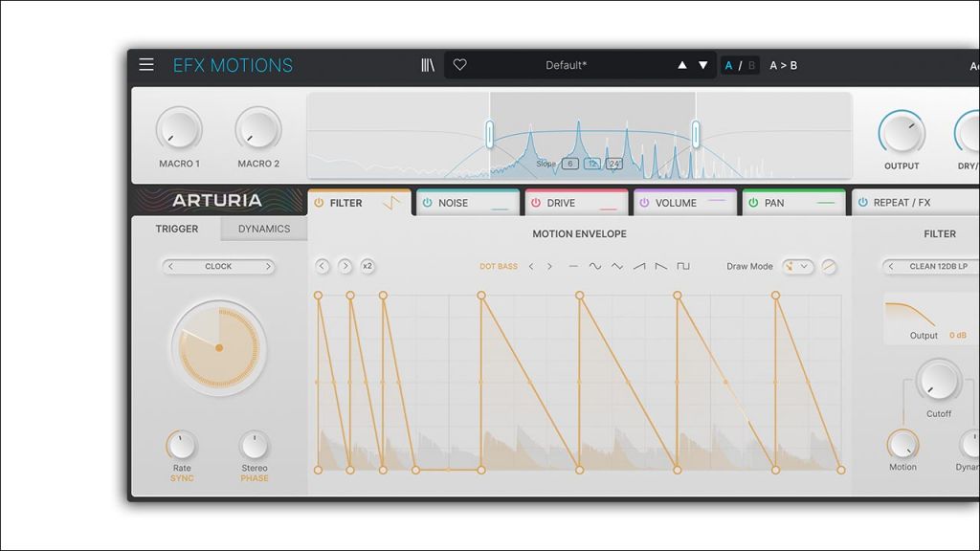Toggle the PAN module power button
The image size is (980, 551).
[753, 203]
